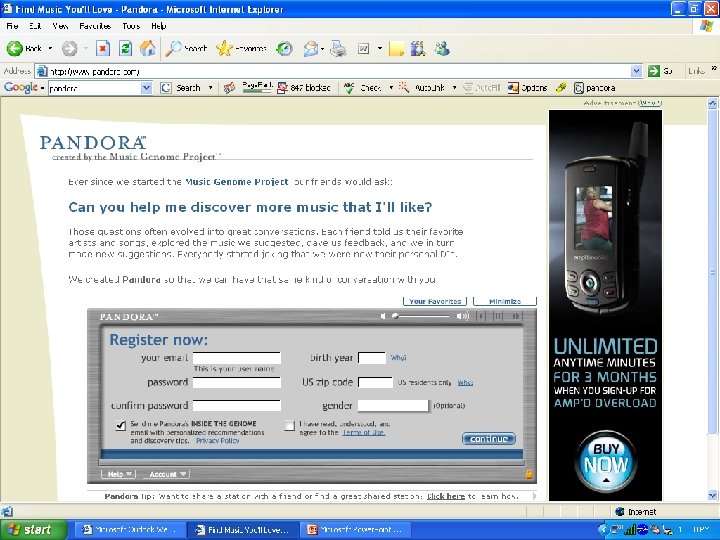Open the Back button history dropdown
720x540 pixels.
click(x=50, y=48)
